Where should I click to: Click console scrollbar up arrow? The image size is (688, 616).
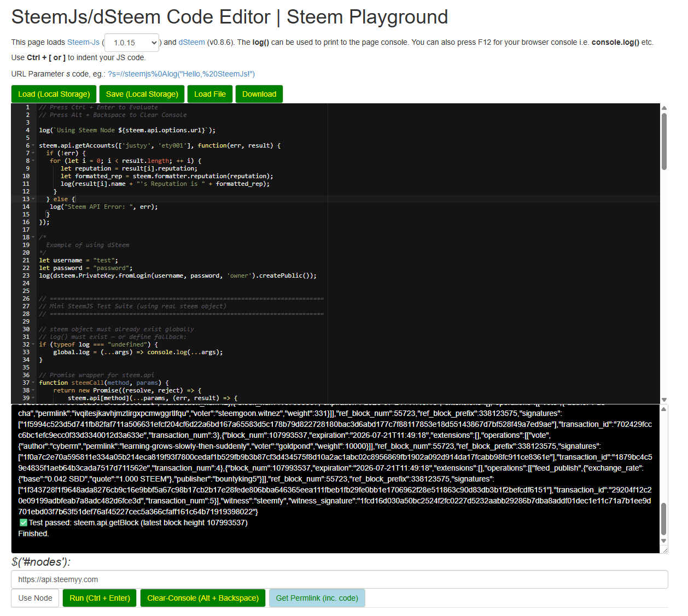(x=664, y=409)
